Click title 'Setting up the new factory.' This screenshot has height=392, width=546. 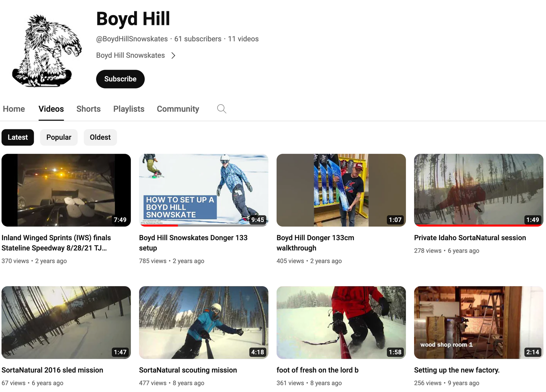pos(457,370)
